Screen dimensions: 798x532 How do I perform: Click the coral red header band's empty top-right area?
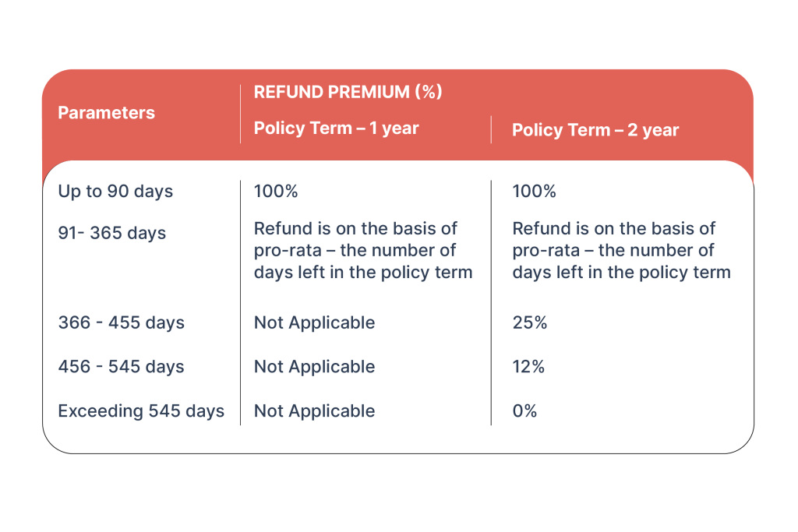(662, 93)
